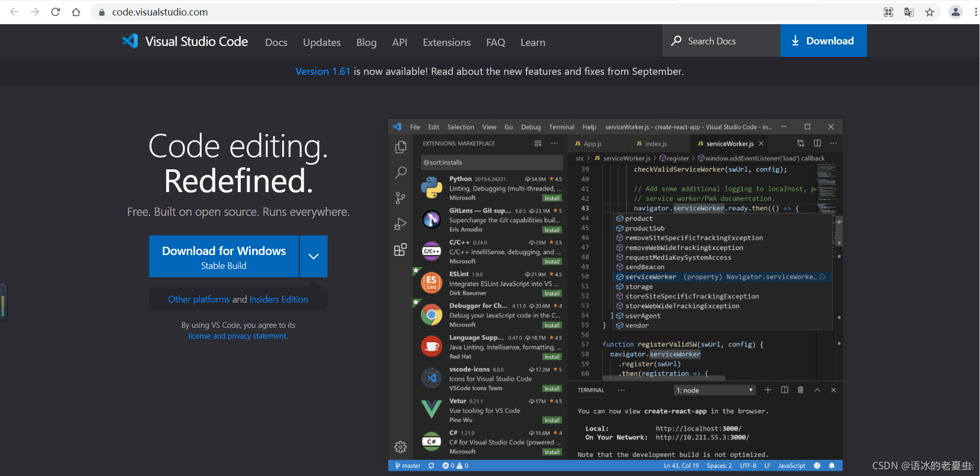Click the notifications bell in status bar

831,466
